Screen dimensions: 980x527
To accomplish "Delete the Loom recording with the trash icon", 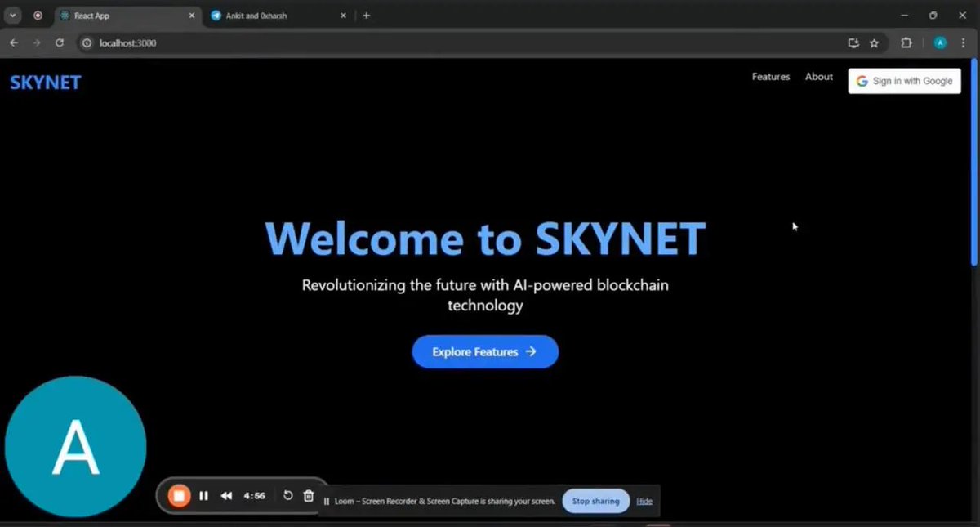I will pyautogui.click(x=309, y=495).
